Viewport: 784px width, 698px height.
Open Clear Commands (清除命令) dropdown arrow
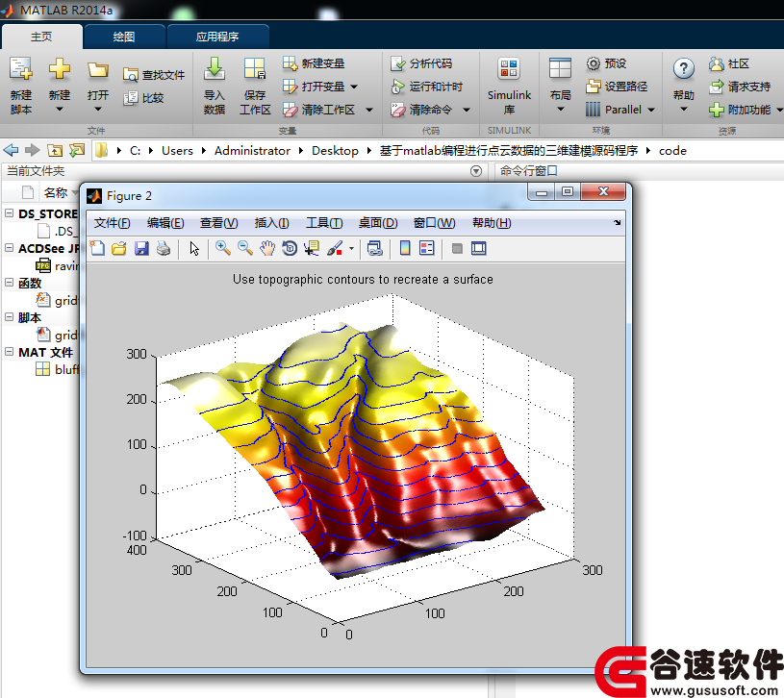pos(467,110)
